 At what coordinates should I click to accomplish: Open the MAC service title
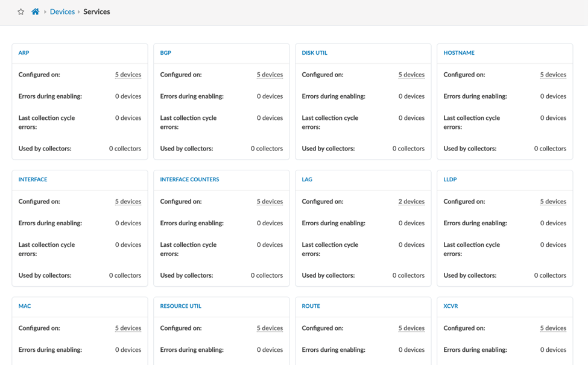point(25,306)
